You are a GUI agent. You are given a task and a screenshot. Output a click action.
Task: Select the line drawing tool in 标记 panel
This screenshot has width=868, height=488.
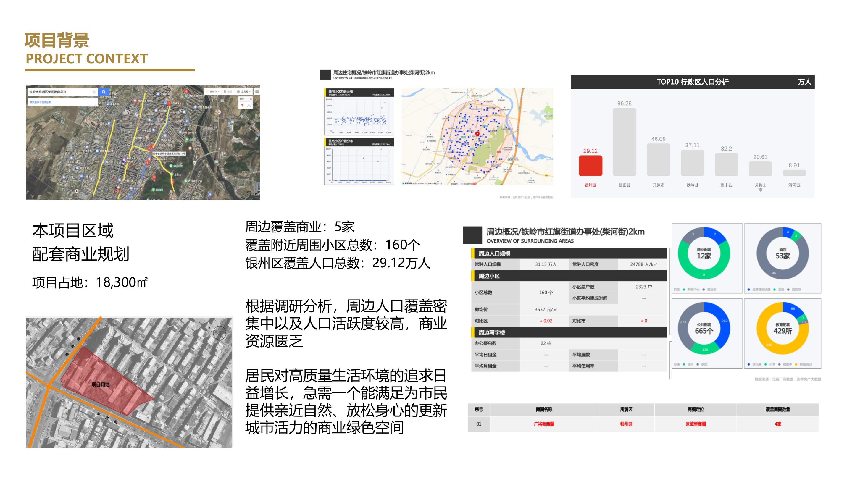[x=249, y=105]
